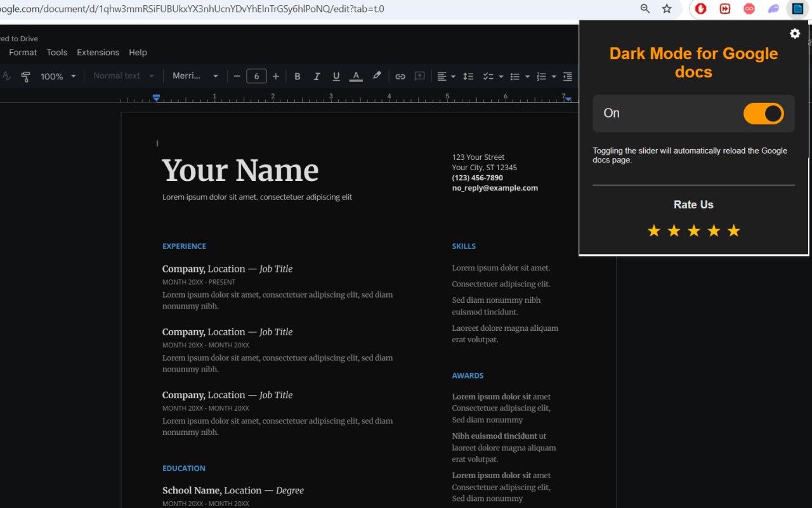Screen dimensions: 812x508
Task: Apply italic formatting
Action: click(317, 76)
